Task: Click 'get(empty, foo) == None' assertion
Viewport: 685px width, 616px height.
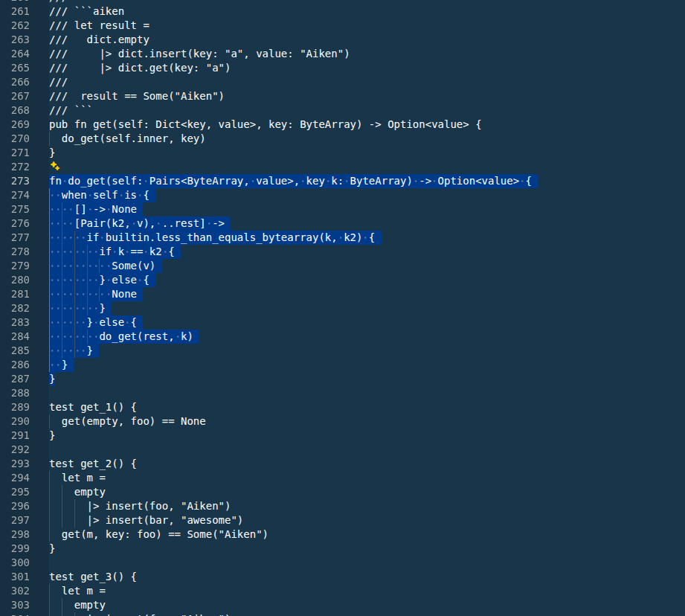Action: coord(133,421)
